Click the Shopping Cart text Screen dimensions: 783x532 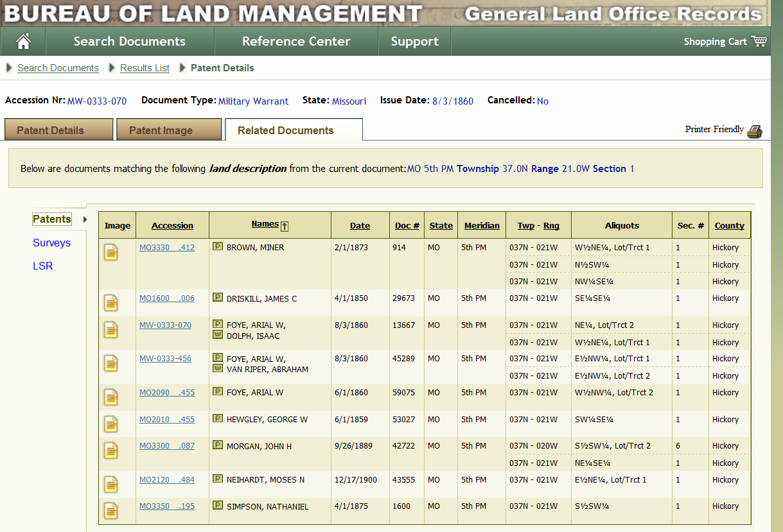(716, 42)
